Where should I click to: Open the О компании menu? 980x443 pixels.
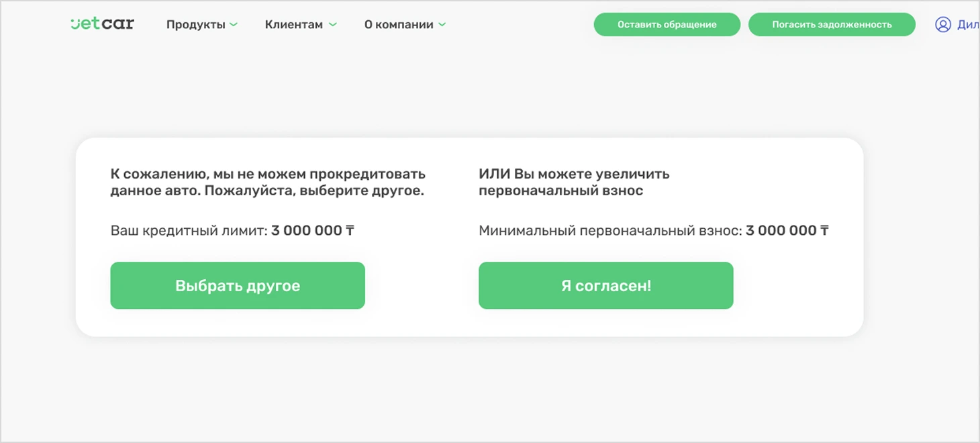coord(399,24)
